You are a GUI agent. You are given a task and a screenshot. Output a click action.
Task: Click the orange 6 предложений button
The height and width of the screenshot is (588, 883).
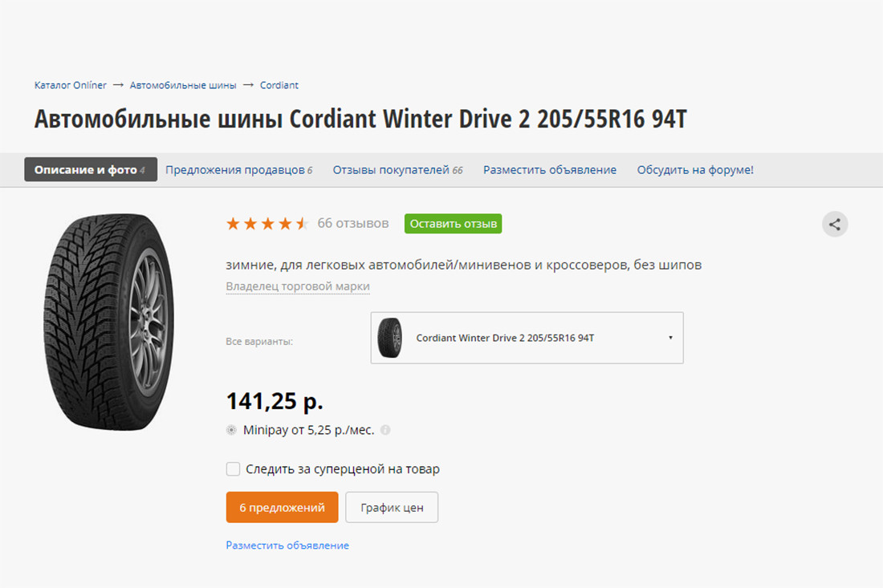(x=282, y=507)
